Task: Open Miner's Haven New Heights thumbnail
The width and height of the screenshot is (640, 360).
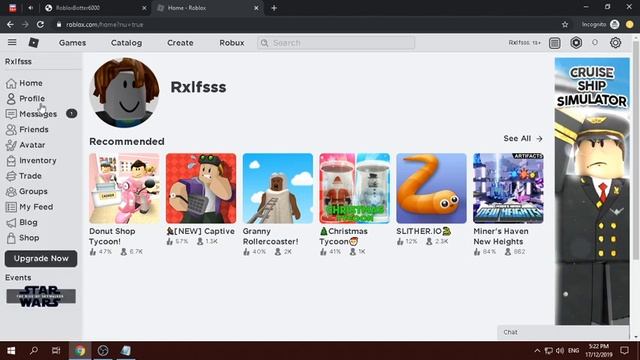Action: point(508,188)
